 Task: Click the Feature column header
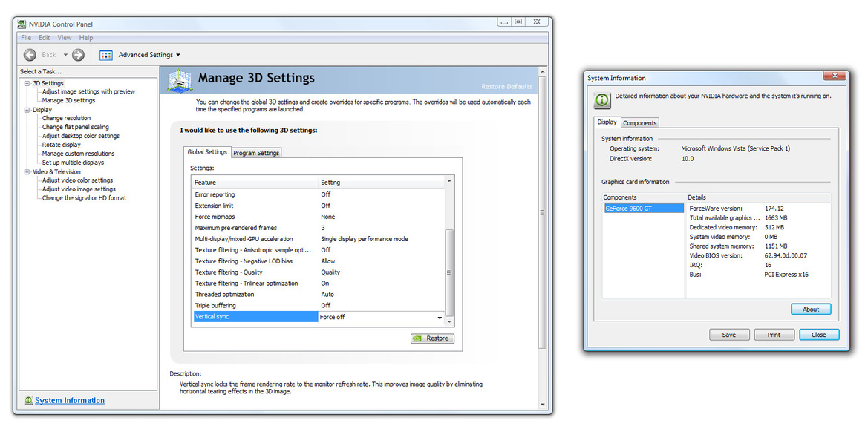click(255, 182)
